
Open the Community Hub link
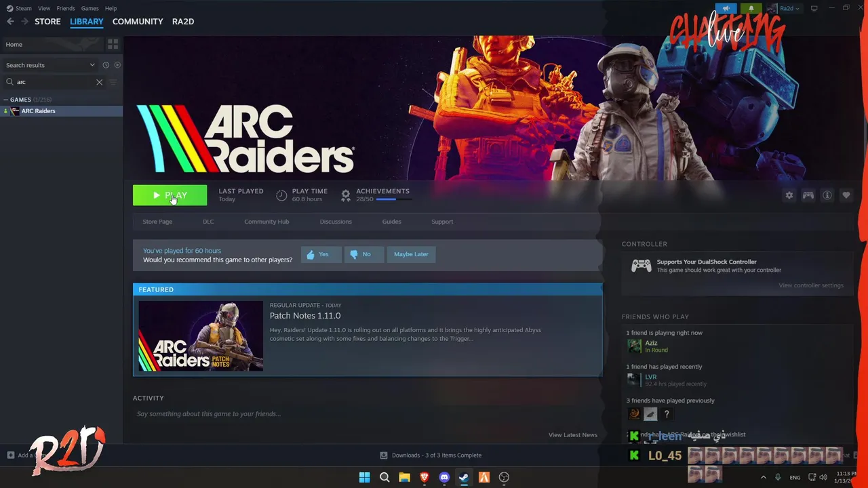[267, 222]
